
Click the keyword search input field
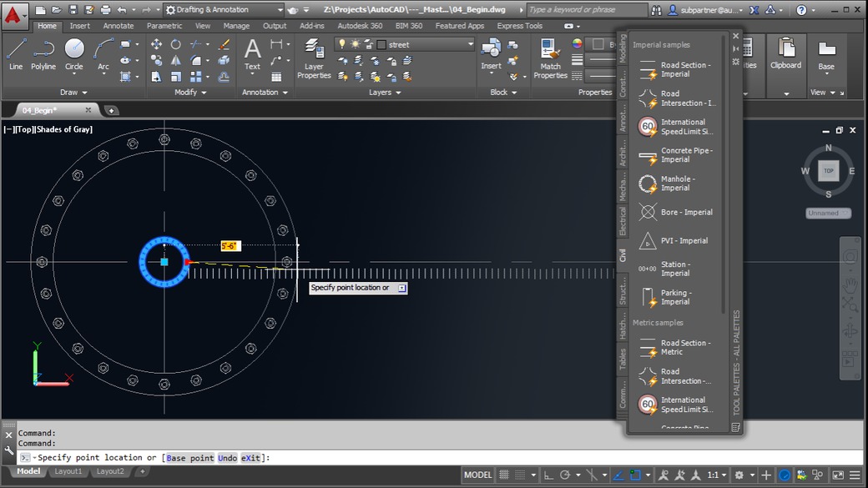coord(584,10)
